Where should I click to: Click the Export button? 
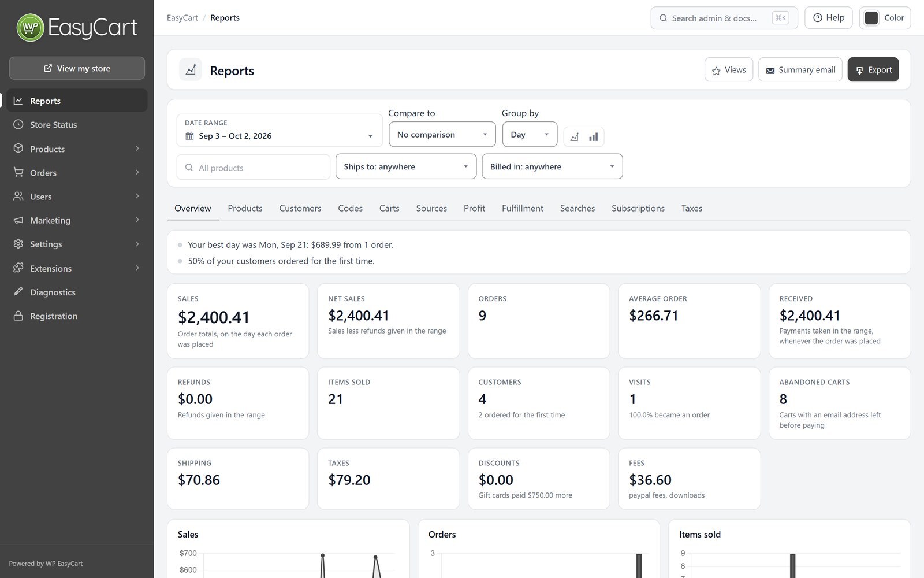[x=873, y=69]
